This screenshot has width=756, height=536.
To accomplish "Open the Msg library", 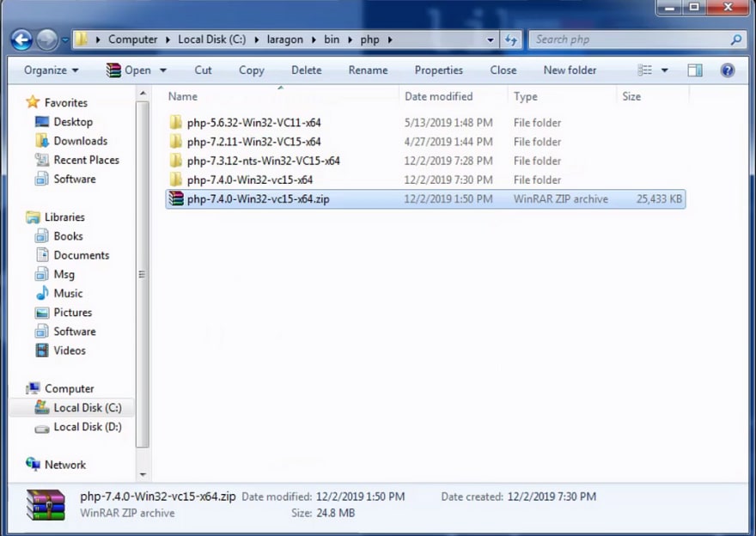I will pyautogui.click(x=64, y=274).
